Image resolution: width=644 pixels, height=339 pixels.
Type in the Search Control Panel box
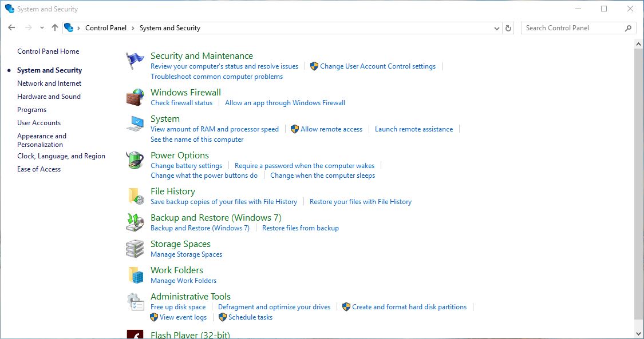[572, 28]
